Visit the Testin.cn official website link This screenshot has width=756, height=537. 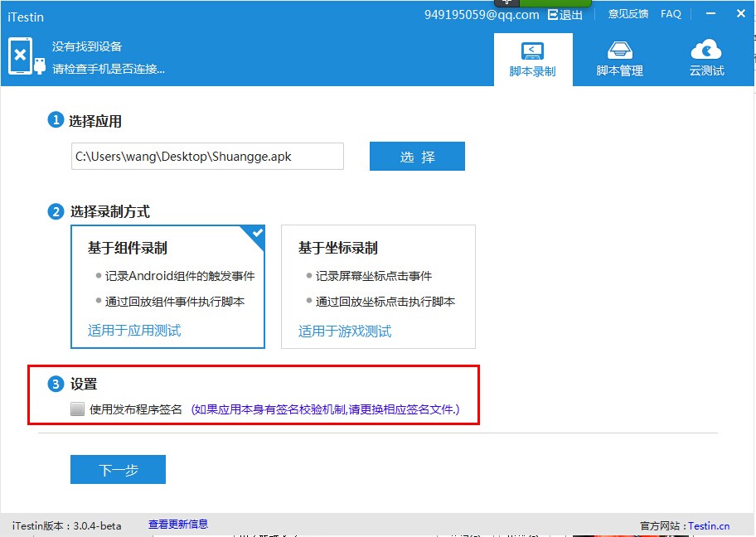click(709, 526)
